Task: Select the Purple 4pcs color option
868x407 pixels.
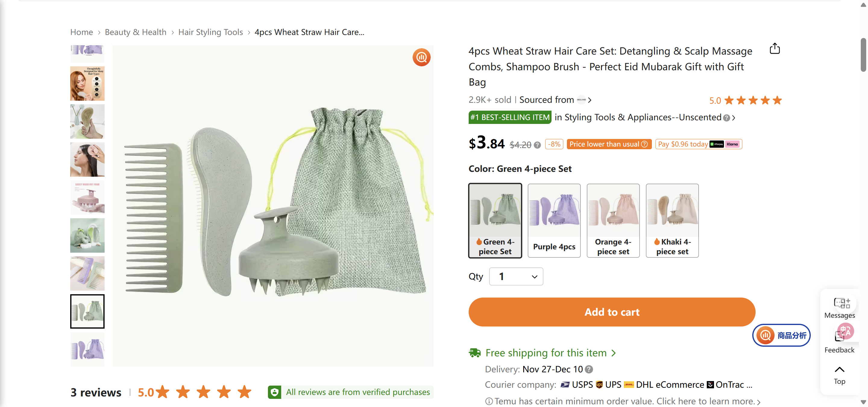Action: (554, 221)
